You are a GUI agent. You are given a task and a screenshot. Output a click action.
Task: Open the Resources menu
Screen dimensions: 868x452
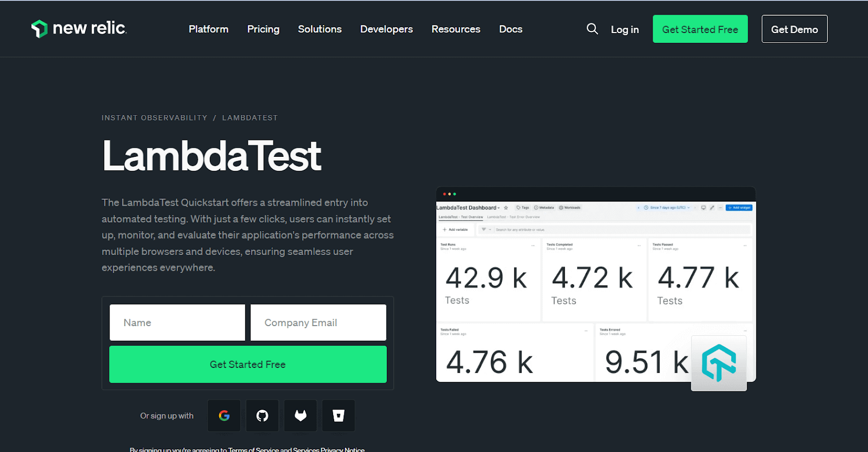pyautogui.click(x=456, y=29)
